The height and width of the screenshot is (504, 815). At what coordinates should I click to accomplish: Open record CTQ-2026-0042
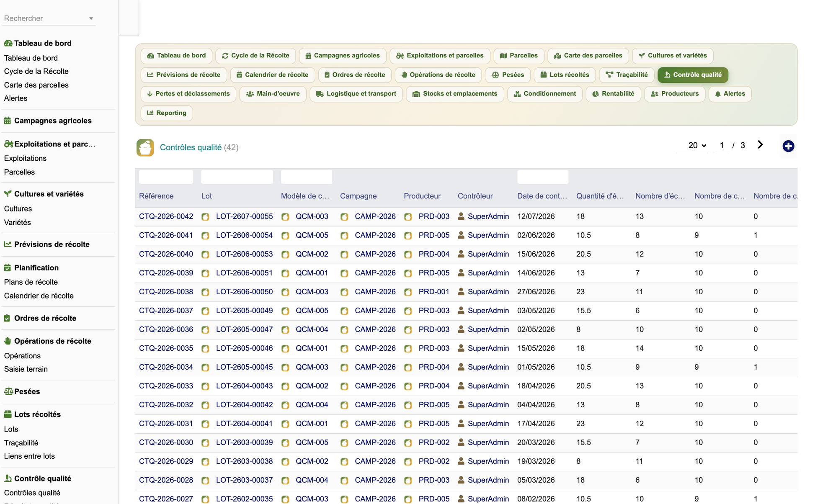pos(166,216)
